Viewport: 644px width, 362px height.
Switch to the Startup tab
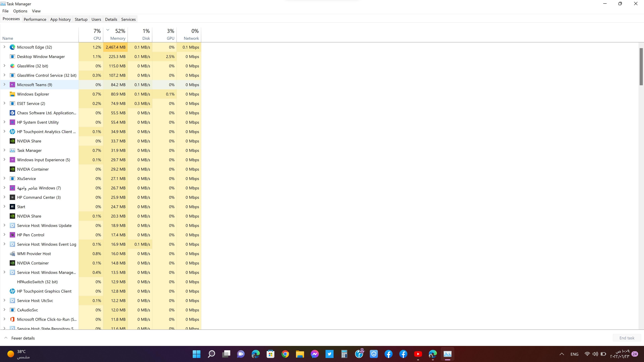[x=81, y=19]
